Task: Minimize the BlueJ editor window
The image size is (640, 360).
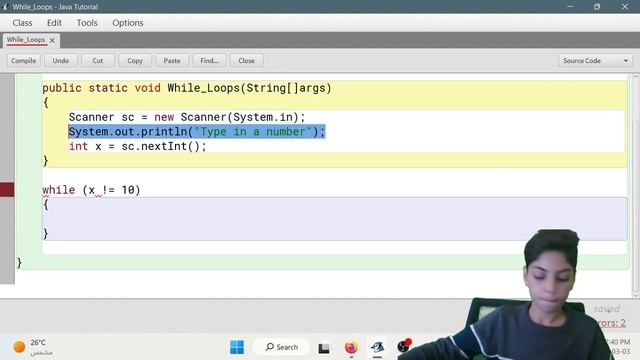Action: 570,7
